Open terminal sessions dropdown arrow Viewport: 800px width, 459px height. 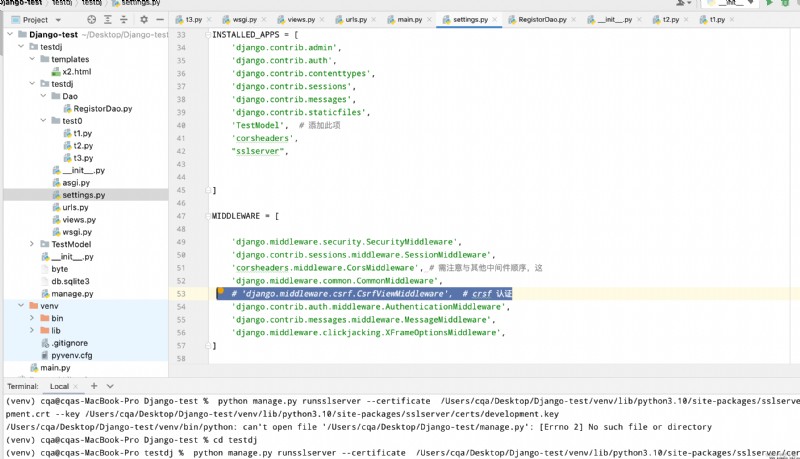tap(110, 386)
